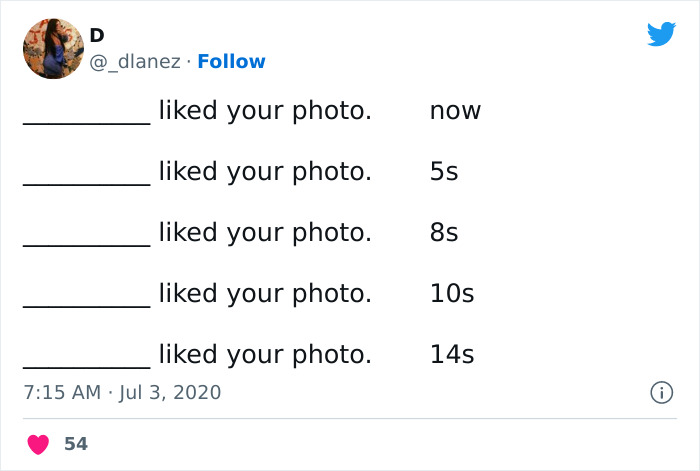This screenshot has width=700, height=471.
Task: Click the "10s" time label
Action: pos(451,294)
